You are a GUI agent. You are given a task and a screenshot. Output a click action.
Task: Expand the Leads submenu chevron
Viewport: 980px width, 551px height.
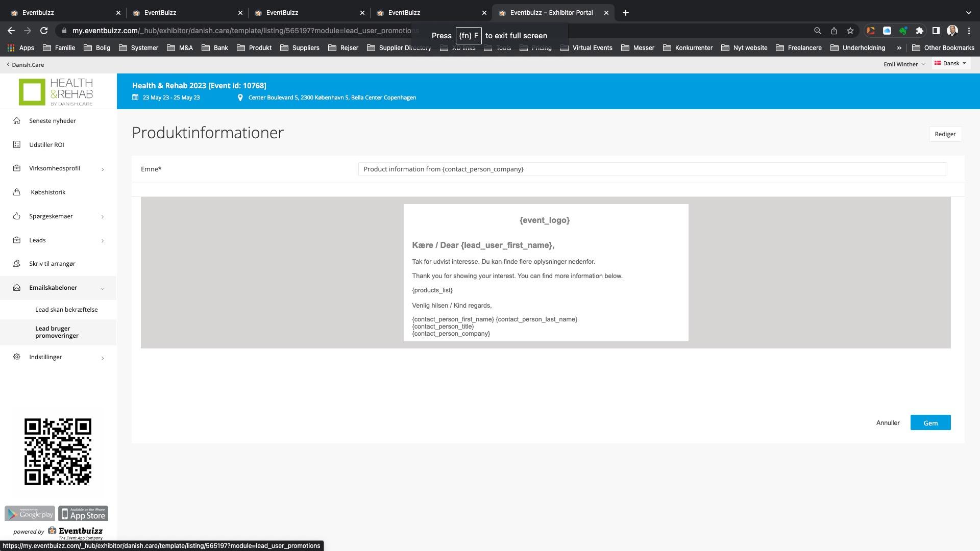[x=103, y=241]
